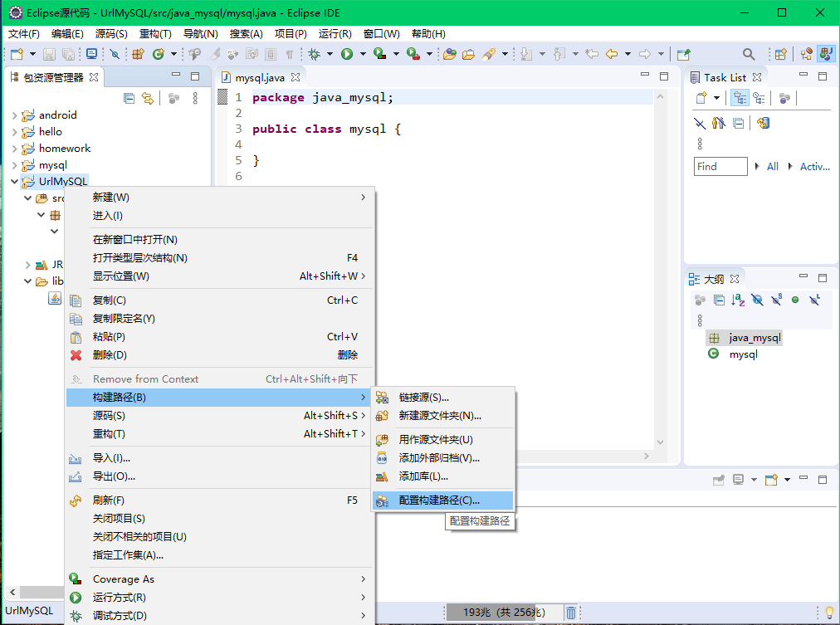Open the New toolbar dropdown arrow

point(32,54)
